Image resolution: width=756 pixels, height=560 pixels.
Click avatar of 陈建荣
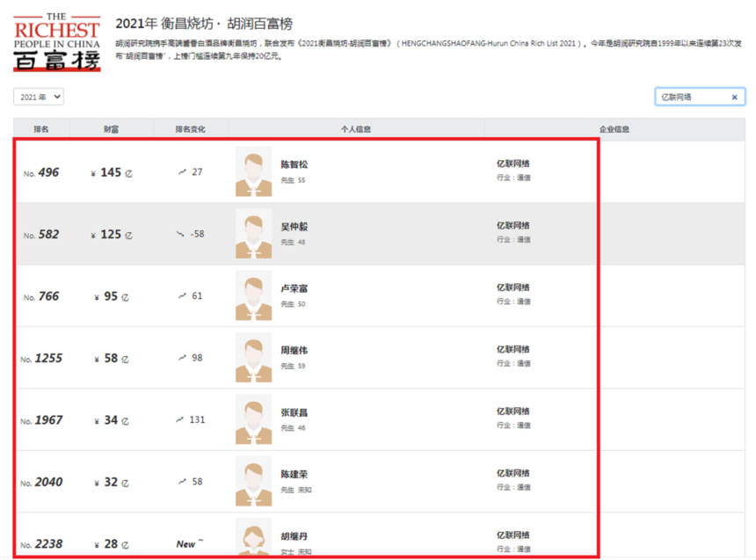click(x=253, y=482)
